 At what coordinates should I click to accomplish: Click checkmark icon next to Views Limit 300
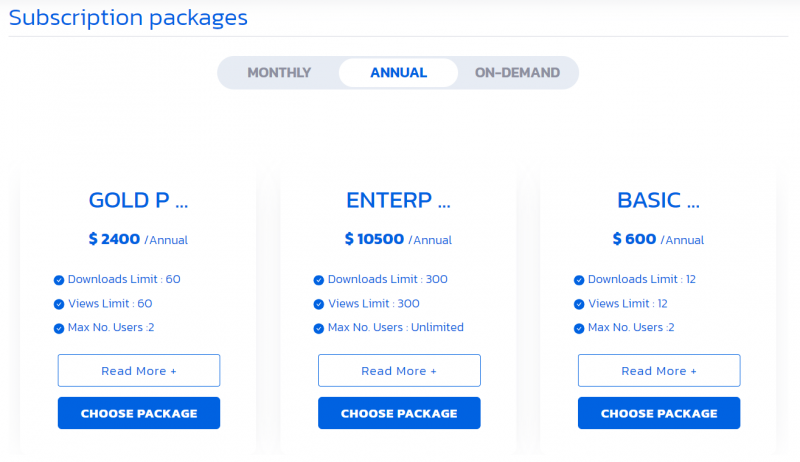pos(318,304)
